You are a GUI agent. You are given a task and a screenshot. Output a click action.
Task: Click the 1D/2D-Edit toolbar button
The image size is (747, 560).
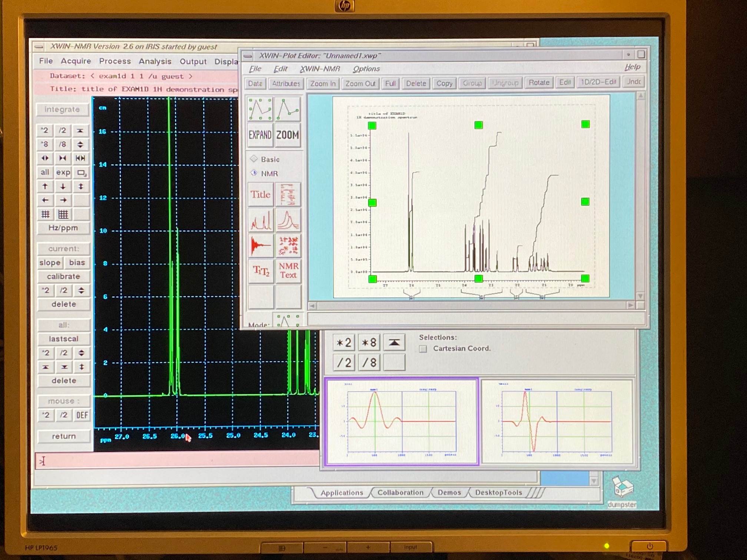[598, 82]
